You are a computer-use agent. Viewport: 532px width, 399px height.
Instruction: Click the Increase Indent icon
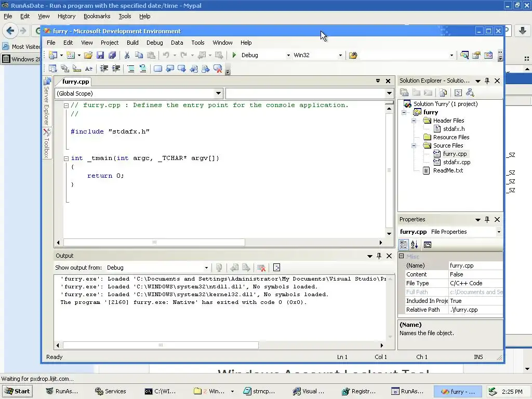point(116,69)
